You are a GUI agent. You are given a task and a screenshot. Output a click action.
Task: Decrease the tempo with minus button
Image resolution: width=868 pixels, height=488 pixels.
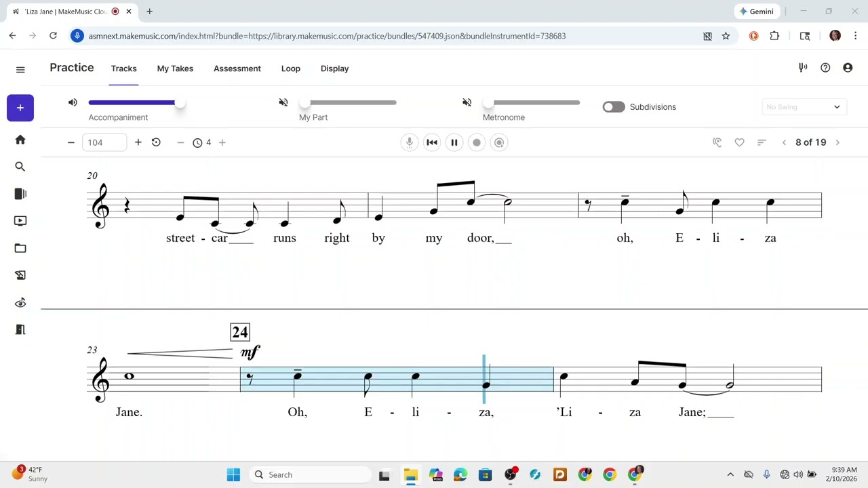click(x=71, y=142)
